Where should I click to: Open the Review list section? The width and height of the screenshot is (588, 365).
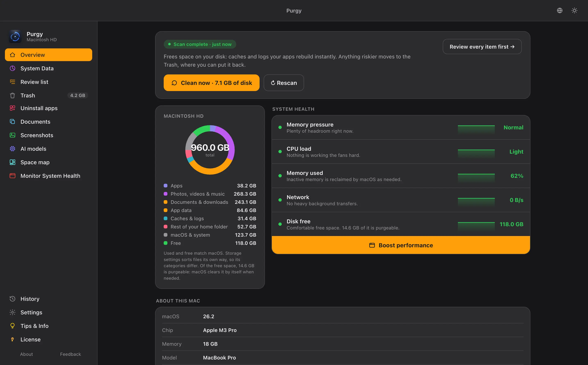tap(49, 82)
